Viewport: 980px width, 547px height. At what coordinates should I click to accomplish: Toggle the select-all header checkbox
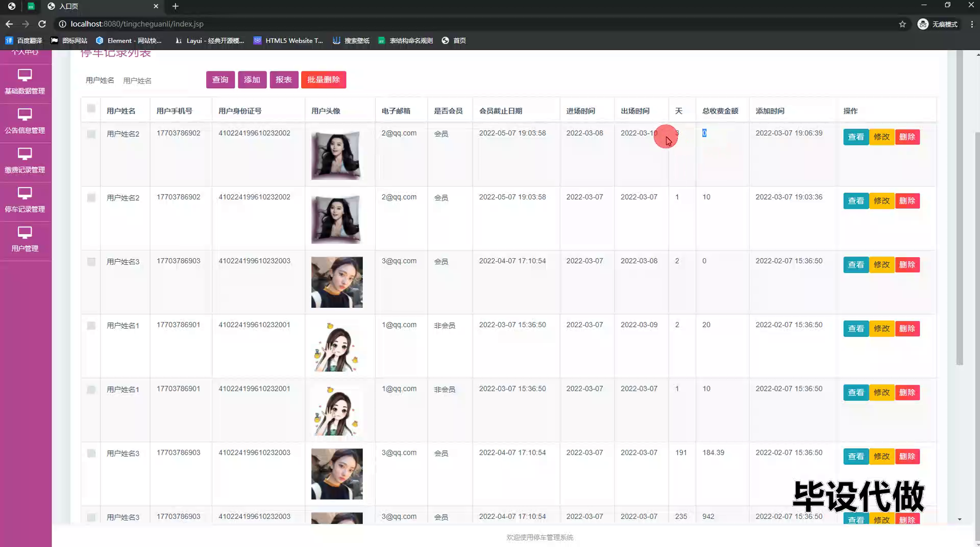91,109
